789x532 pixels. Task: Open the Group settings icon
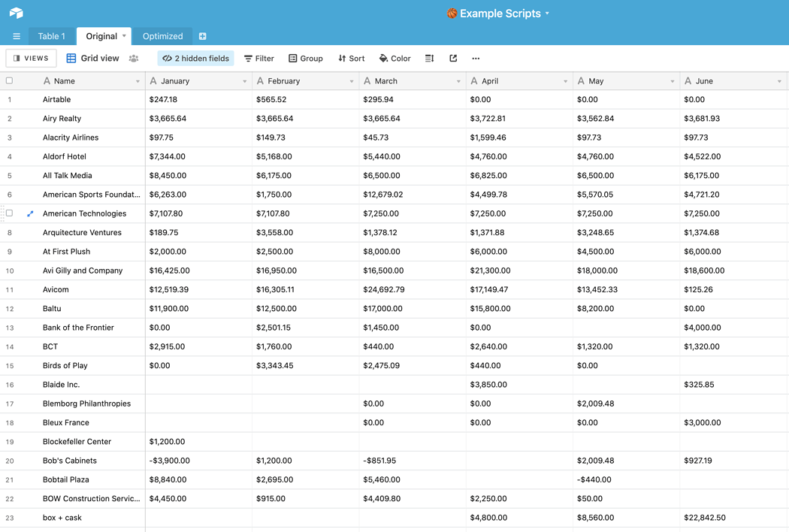point(305,58)
